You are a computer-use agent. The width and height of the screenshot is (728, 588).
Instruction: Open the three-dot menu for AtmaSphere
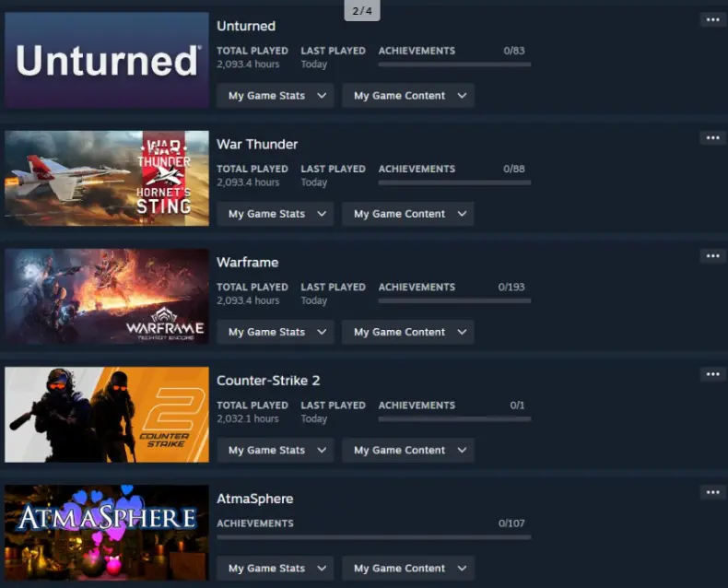point(712,492)
